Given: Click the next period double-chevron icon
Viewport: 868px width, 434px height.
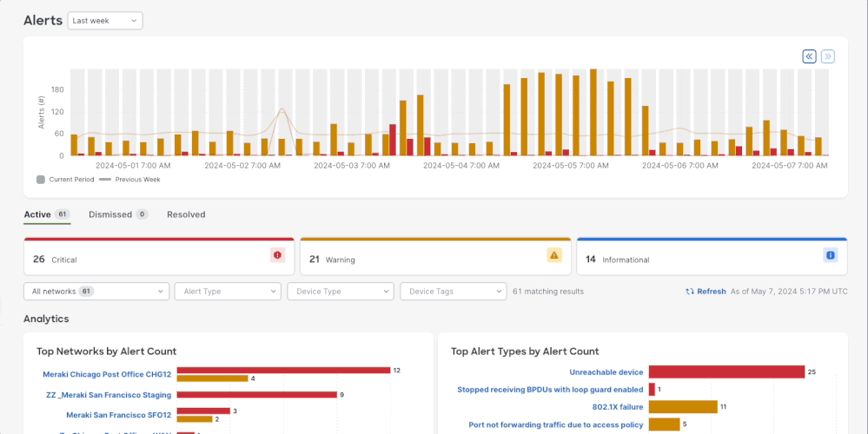Looking at the screenshot, I should (828, 56).
